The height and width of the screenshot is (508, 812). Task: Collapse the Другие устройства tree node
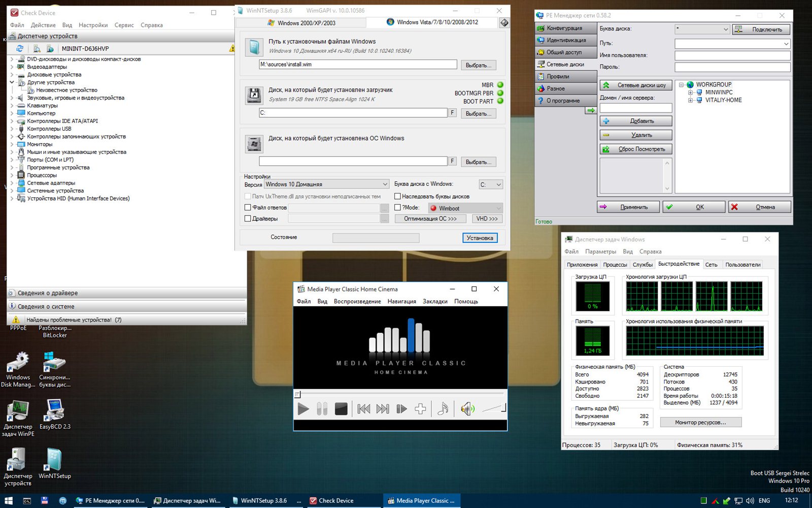tap(12, 82)
